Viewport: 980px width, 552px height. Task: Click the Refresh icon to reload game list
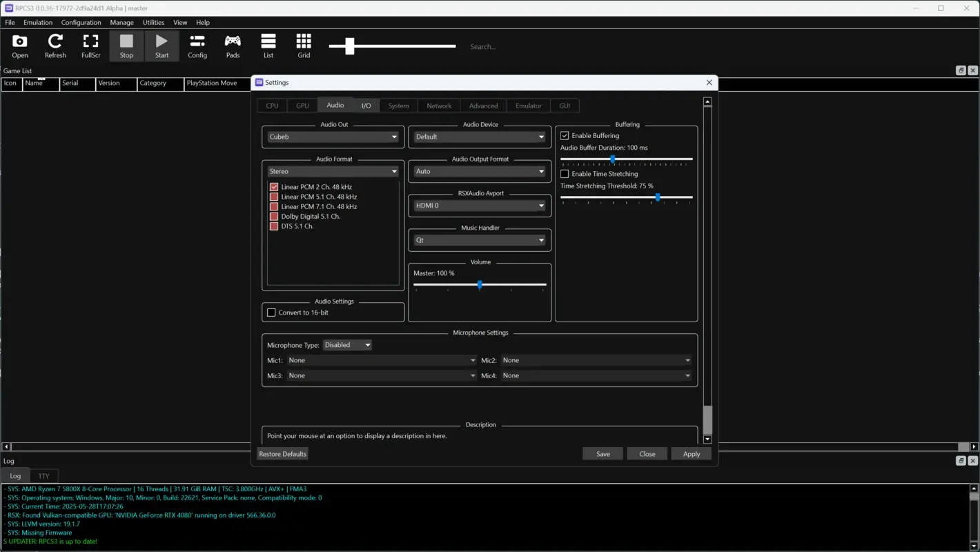tap(55, 46)
